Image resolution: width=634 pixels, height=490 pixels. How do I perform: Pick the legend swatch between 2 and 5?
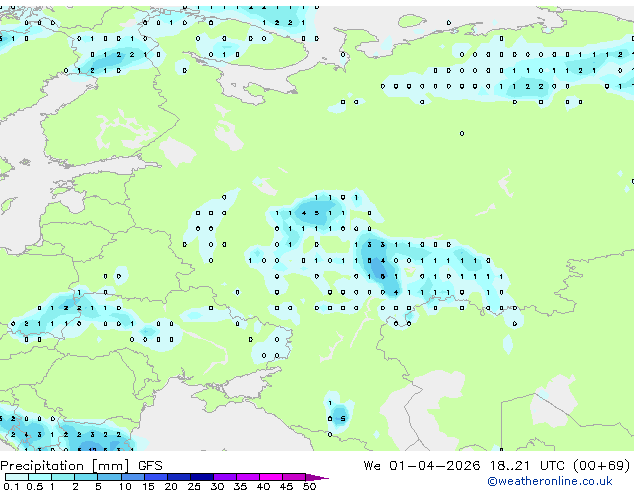coord(86,477)
